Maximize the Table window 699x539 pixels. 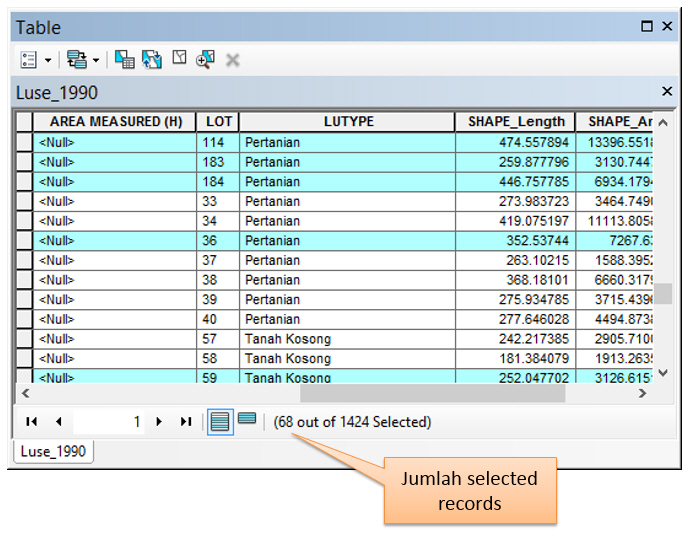(647, 26)
